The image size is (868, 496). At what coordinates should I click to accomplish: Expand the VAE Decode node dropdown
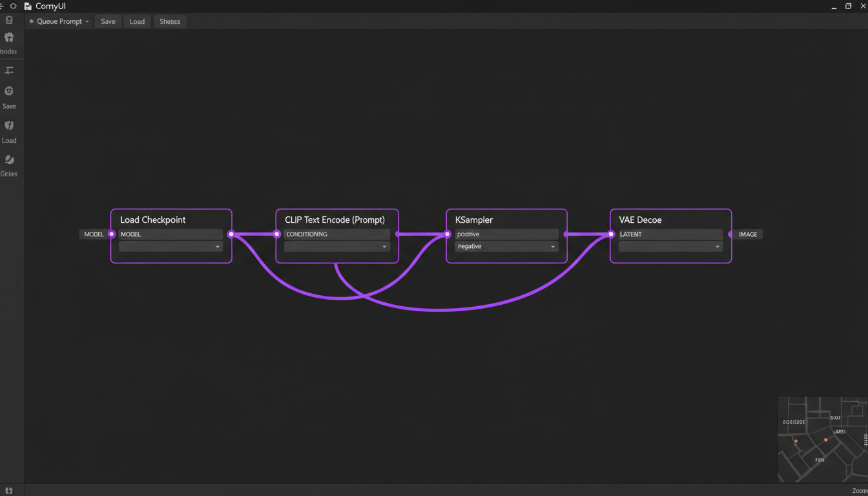tap(717, 247)
